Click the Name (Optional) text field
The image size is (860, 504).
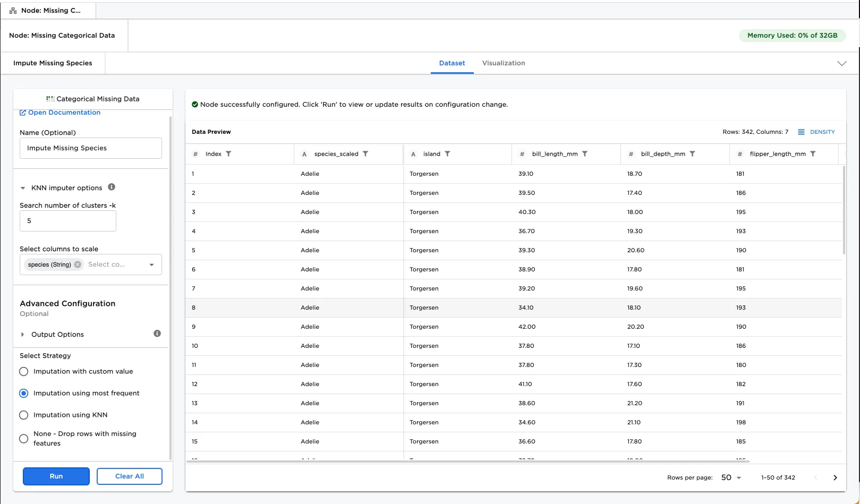pos(91,148)
